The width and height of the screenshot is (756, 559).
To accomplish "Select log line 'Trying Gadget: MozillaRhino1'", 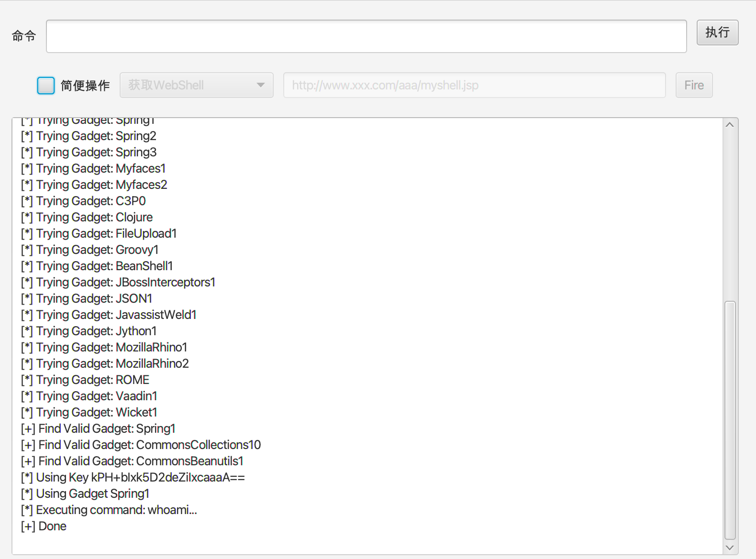I will click(x=104, y=347).
